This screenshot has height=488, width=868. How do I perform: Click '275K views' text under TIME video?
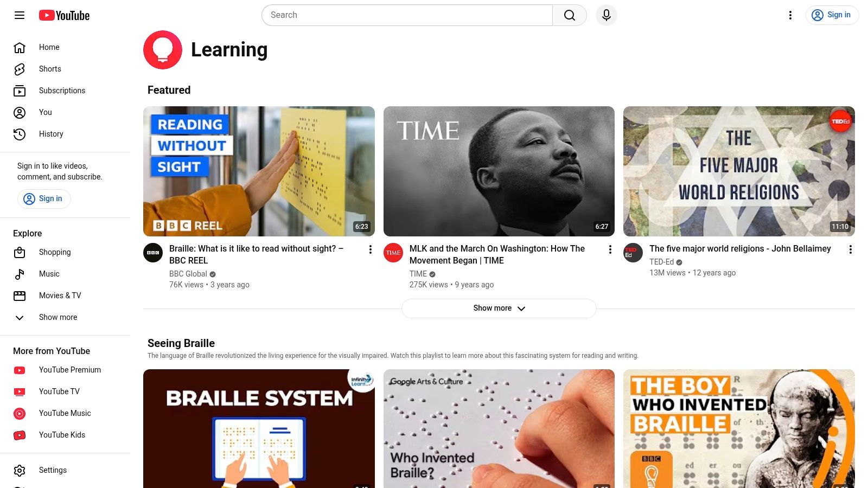pos(429,285)
